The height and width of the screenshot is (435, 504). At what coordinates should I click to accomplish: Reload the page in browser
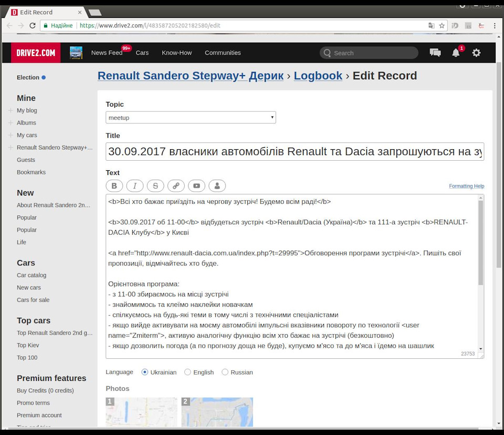coord(33,25)
